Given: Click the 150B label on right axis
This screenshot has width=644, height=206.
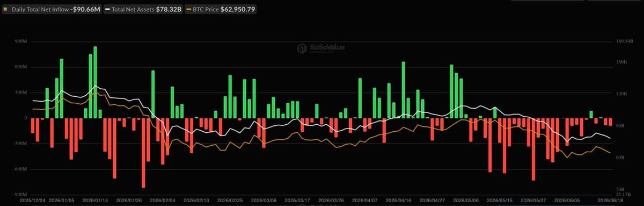Looking at the screenshot, I should (621, 62).
